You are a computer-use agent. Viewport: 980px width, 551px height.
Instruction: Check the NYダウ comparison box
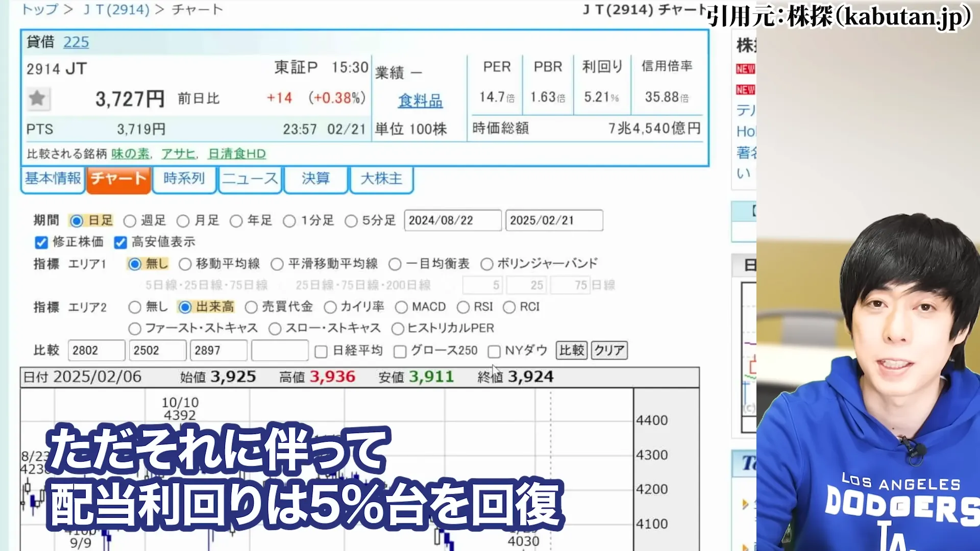[494, 352]
